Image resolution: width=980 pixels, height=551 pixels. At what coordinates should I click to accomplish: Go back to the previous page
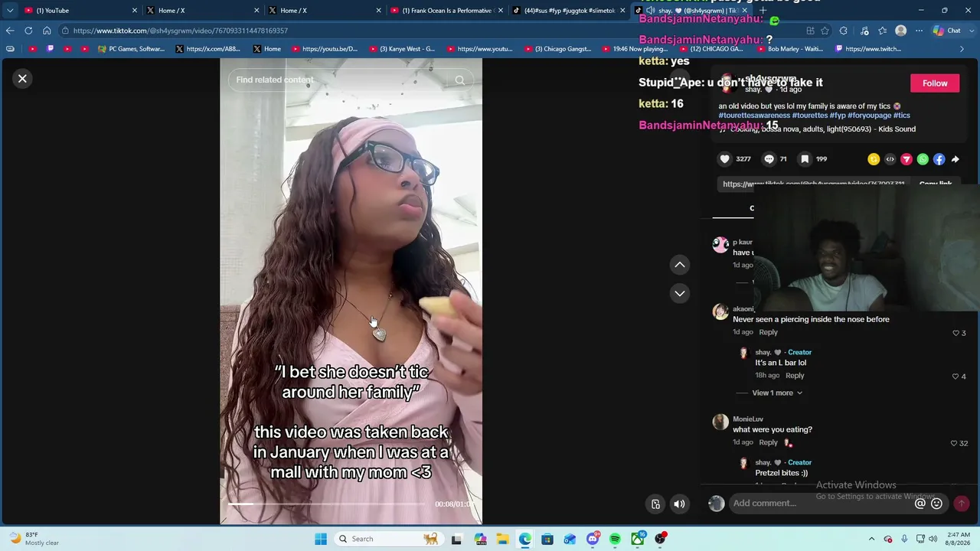coord(10,31)
